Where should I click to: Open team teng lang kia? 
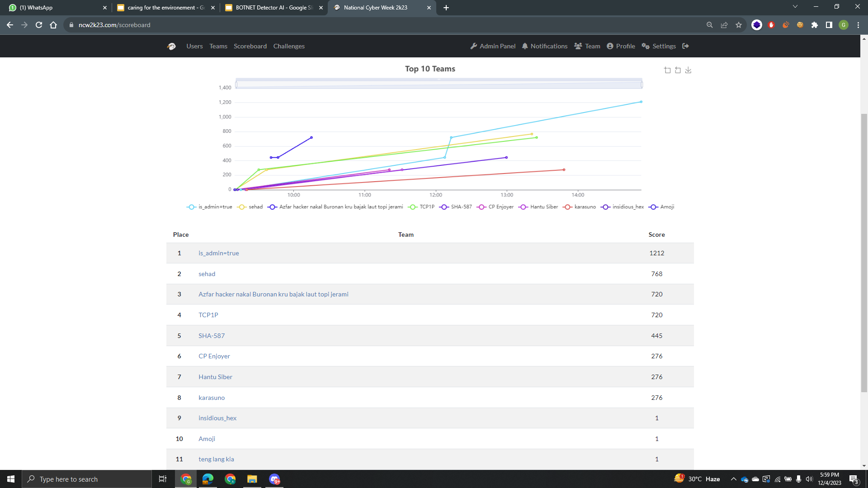tap(216, 459)
